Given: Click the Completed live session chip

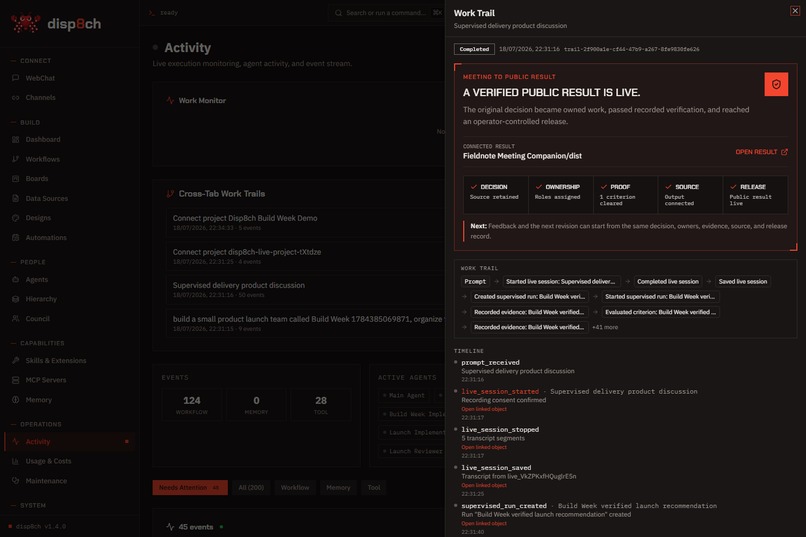Looking at the screenshot, I should [x=668, y=282].
